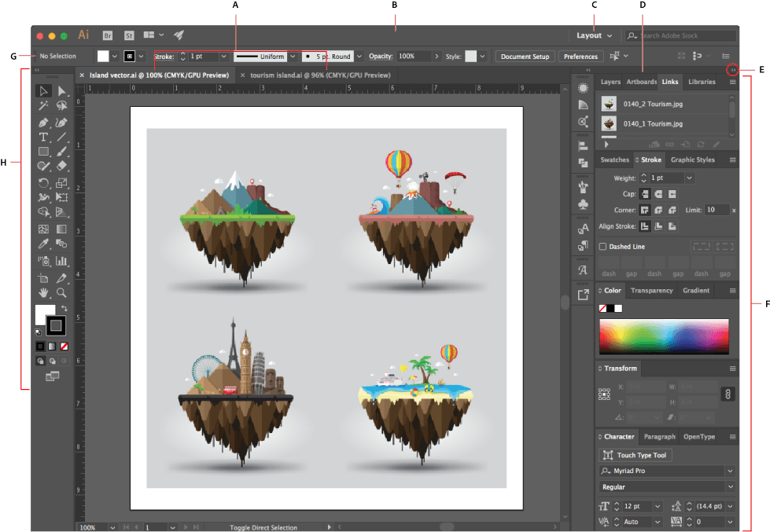Toggle constrain proportions in Transform panel
Viewport: 770px width, 532px height.
pyautogui.click(x=728, y=392)
